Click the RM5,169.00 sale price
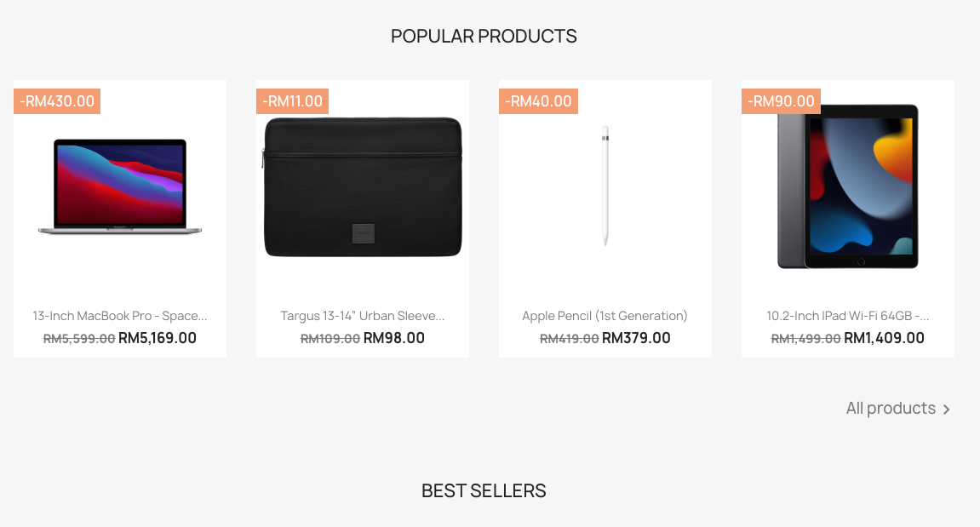This screenshot has height=527, width=980. click(x=158, y=338)
